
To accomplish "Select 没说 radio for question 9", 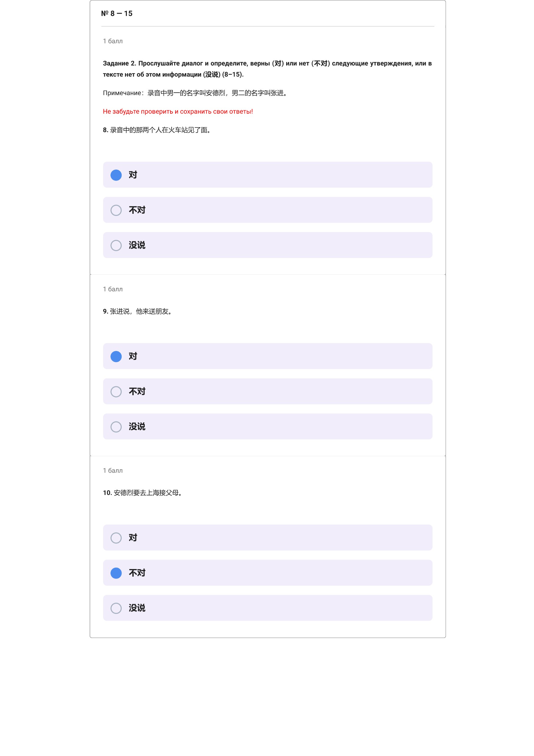I will tap(116, 427).
